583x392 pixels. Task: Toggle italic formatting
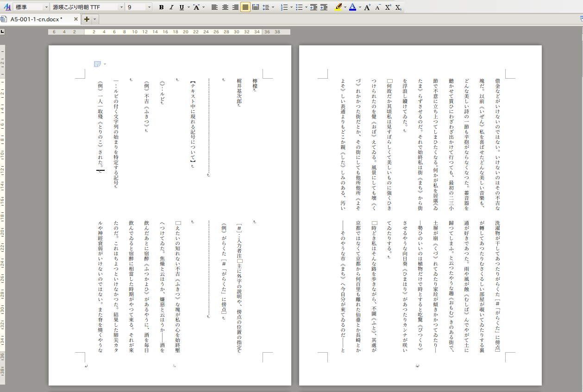pos(171,7)
